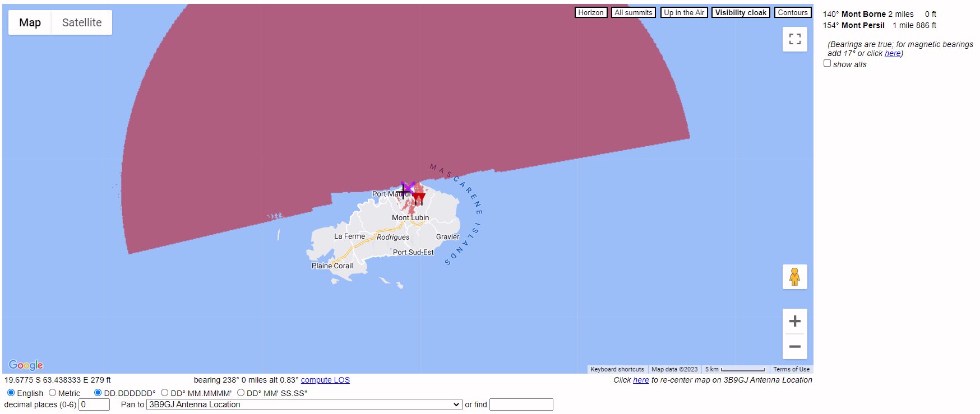
Task: Choose DD° MM.MMMM' coordinate format
Action: [x=165, y=393]
